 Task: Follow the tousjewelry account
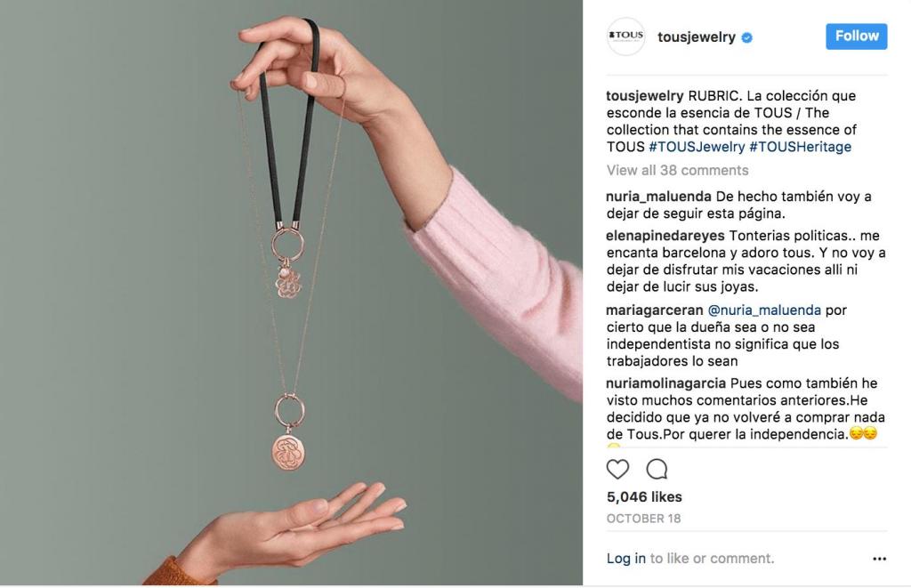857,36
